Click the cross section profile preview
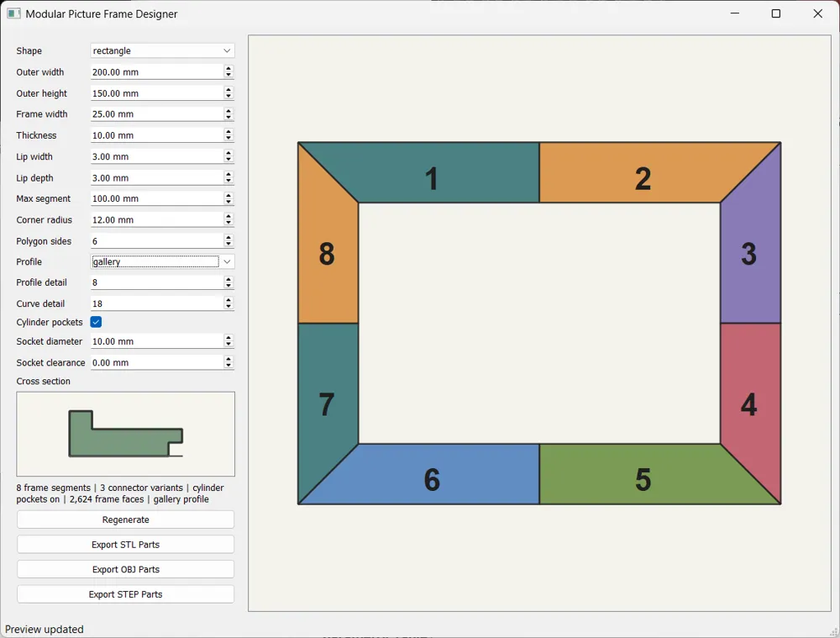 pos(125,434)
